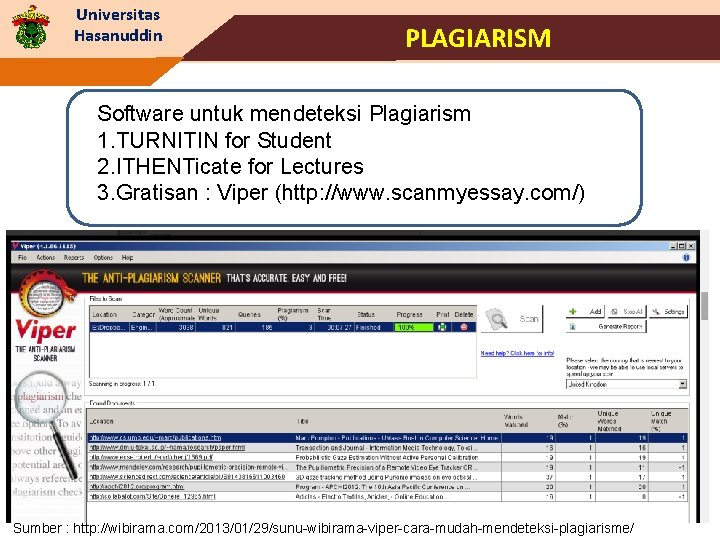Click the blue info icon in menu bar
Screen dimensions: 720x540
point(686,258)
